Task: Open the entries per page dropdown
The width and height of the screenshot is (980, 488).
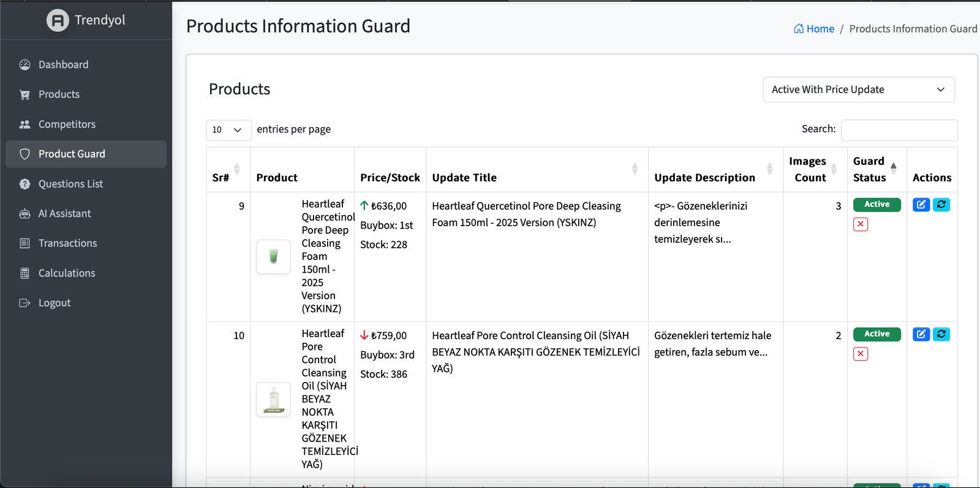Action: (228, 130)
